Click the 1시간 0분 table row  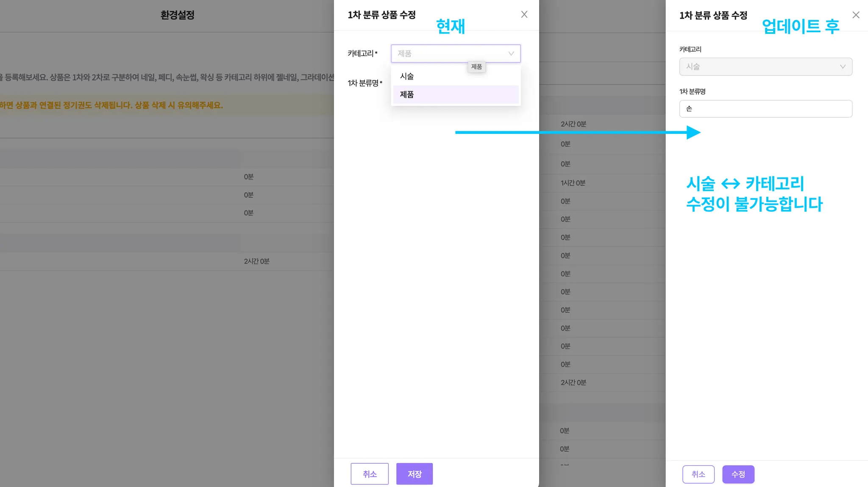[573, 183]
